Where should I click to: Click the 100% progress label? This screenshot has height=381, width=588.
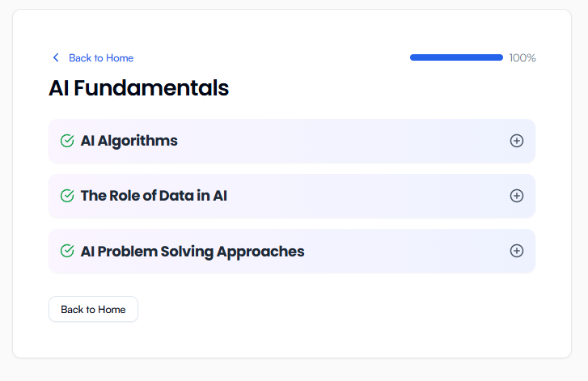tap(522, 58)
